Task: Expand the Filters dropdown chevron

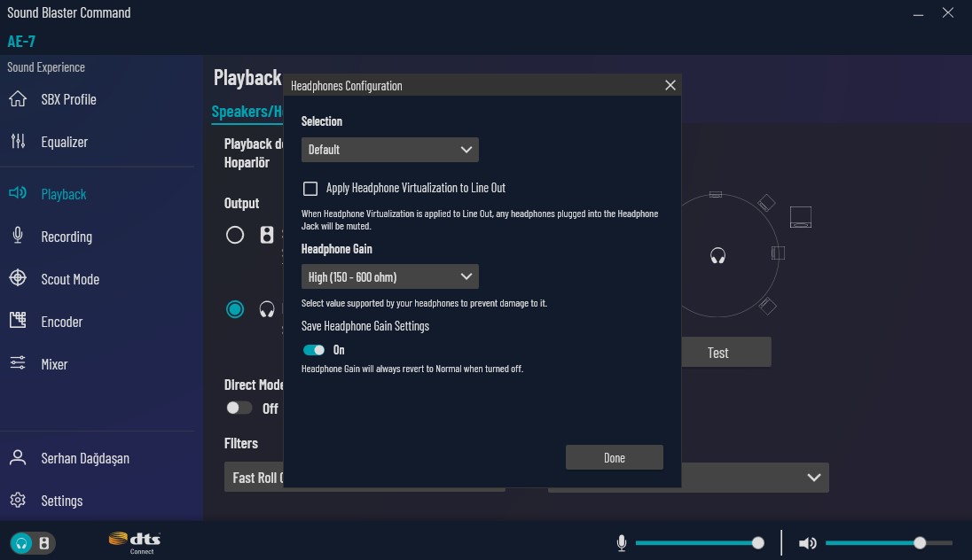Action: [x=813, y=478]
